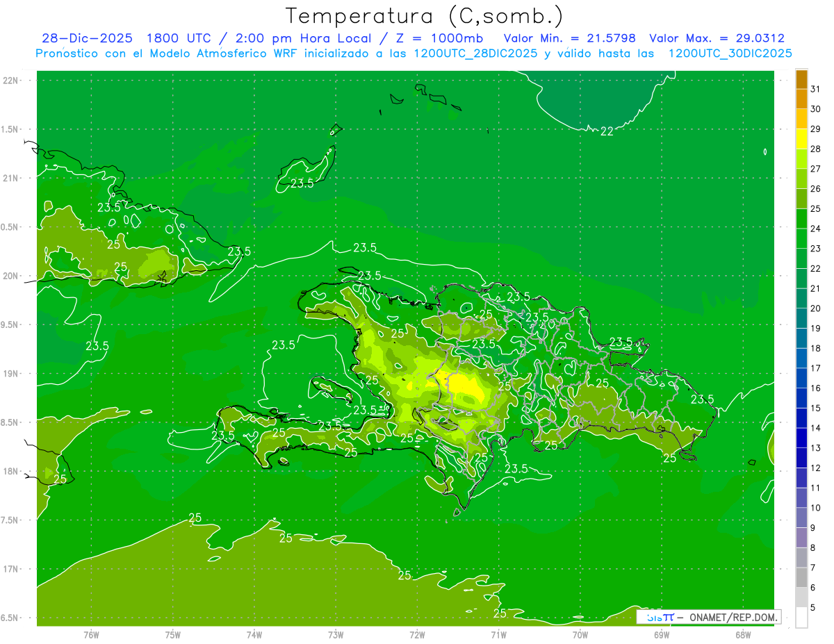This screenshot has height=644, width=834.
Task: Click the 18N latitude axis label
Action: pyautogui.click(x=10, y=471)
